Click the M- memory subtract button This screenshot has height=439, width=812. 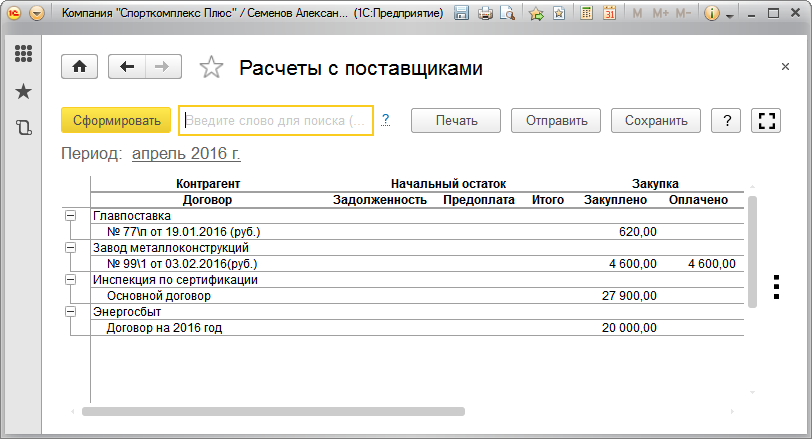(683, 13)
